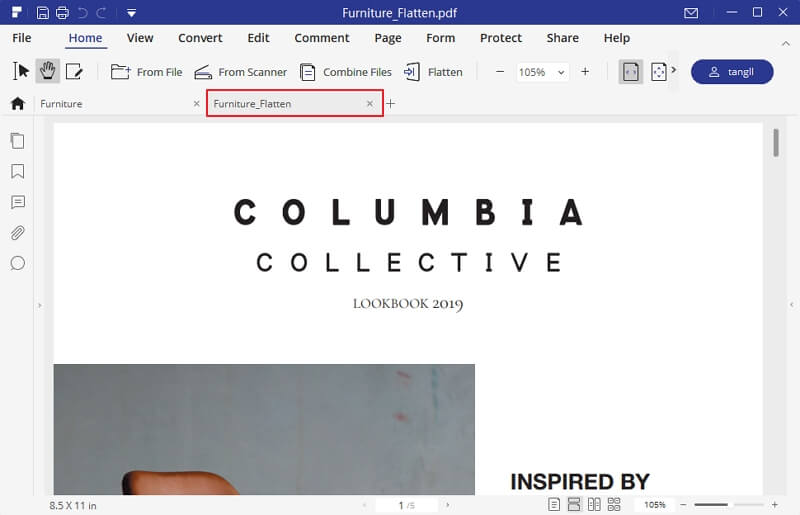Open the bookmarks panel
The height and width of the screenshot is (515, 800).
tap(17, 171)
